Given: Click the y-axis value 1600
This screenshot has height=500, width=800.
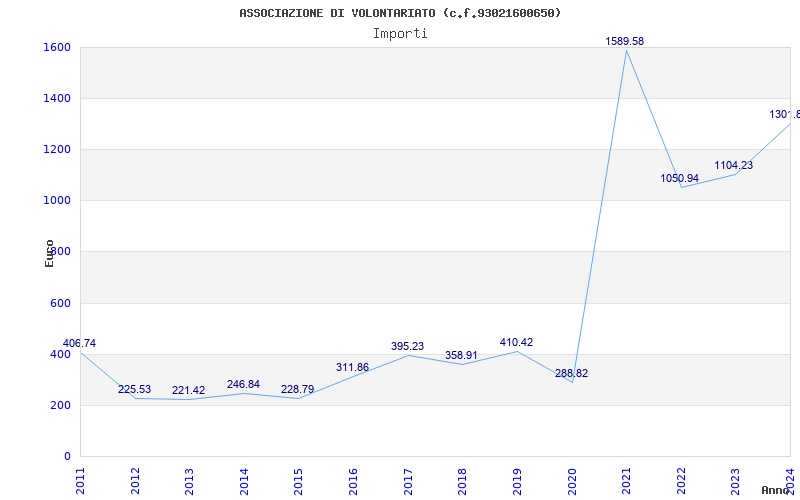Looking at the screenshot, I should point(57,47).
